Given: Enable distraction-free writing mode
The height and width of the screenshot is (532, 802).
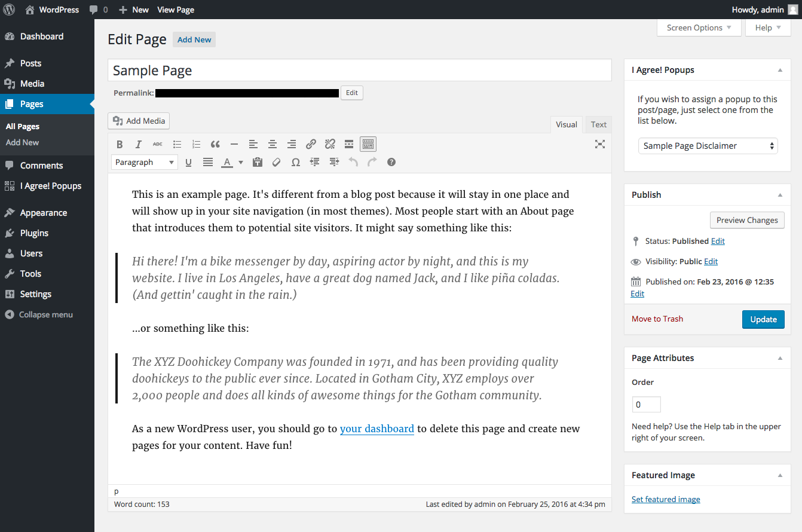Looking at the screenshot, I should (x=600, y=143).
